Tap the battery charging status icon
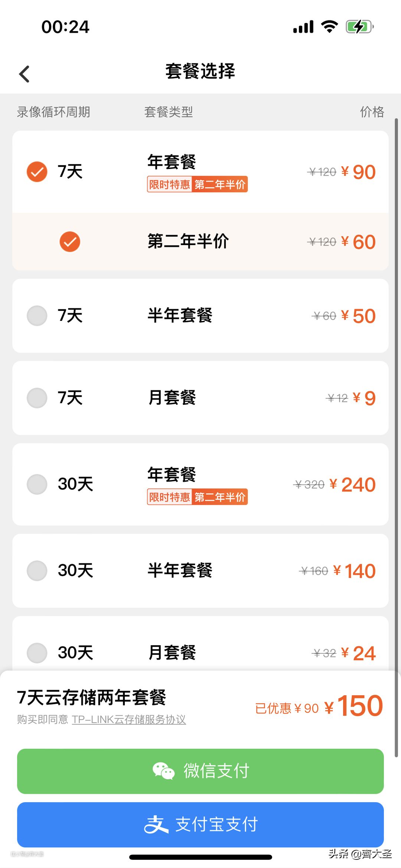401x868 pixels. click(x=359, y=27)
